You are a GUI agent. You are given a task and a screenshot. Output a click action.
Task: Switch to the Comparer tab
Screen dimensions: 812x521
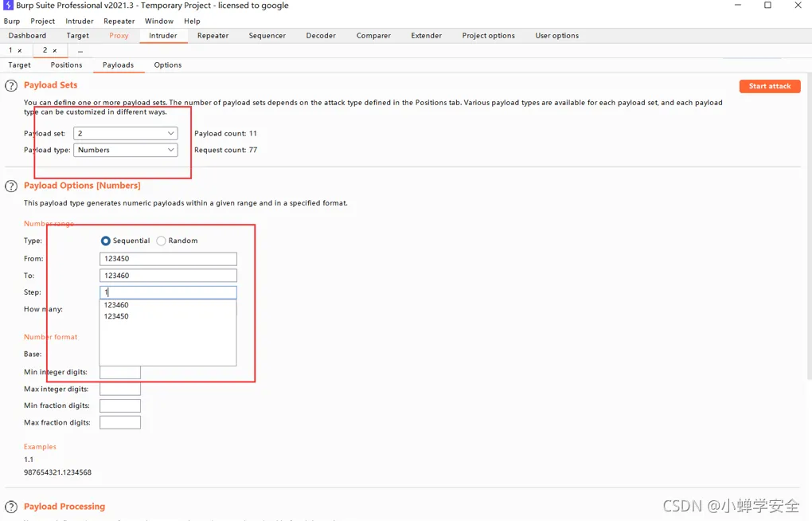coord(373,36)
